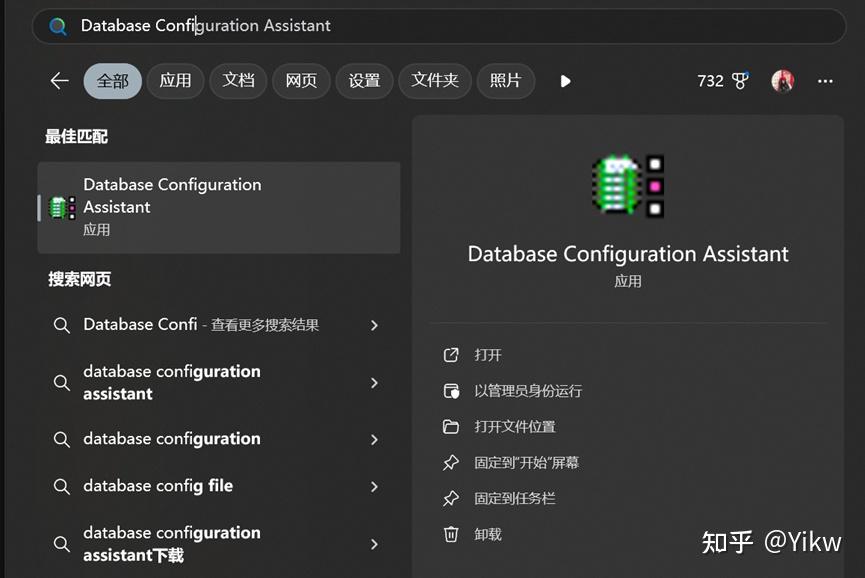Click the 最佳匹配 section heading
Viewport: 865px width, 578px height.
coord(77,136)
